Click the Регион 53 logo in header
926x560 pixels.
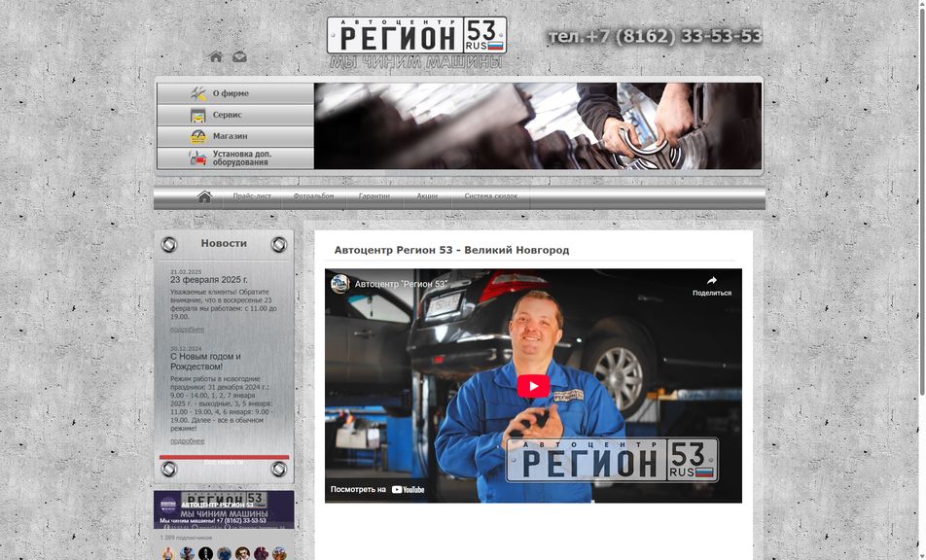point(417,35)
